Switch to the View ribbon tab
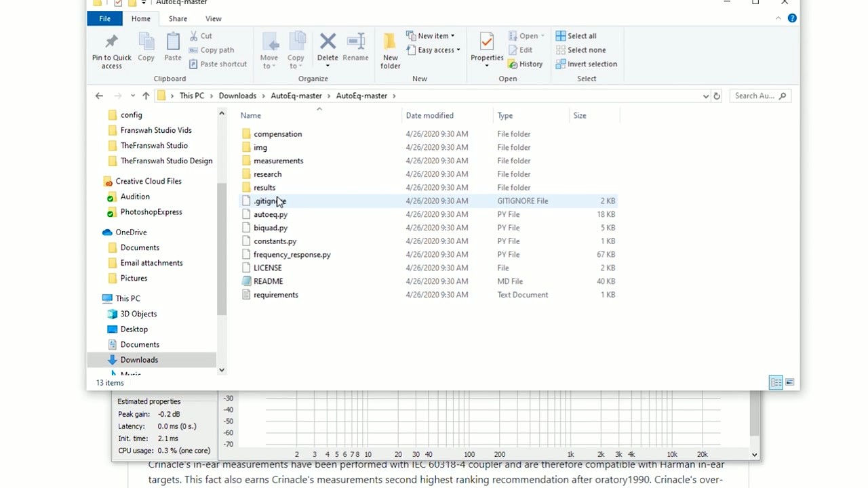868x488 pixels. pos(213,18)
